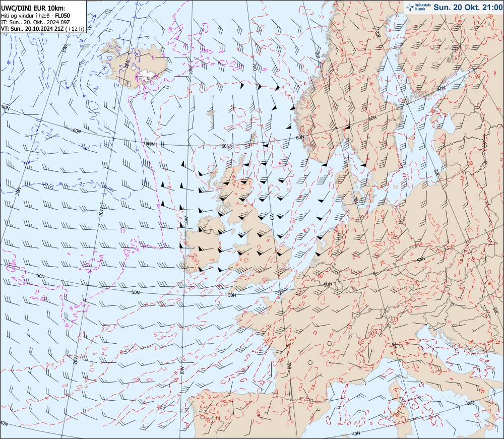Click the 'UWC/DINI EUR 10km:' map title
The image size is (504, 439).
(33, 8)
